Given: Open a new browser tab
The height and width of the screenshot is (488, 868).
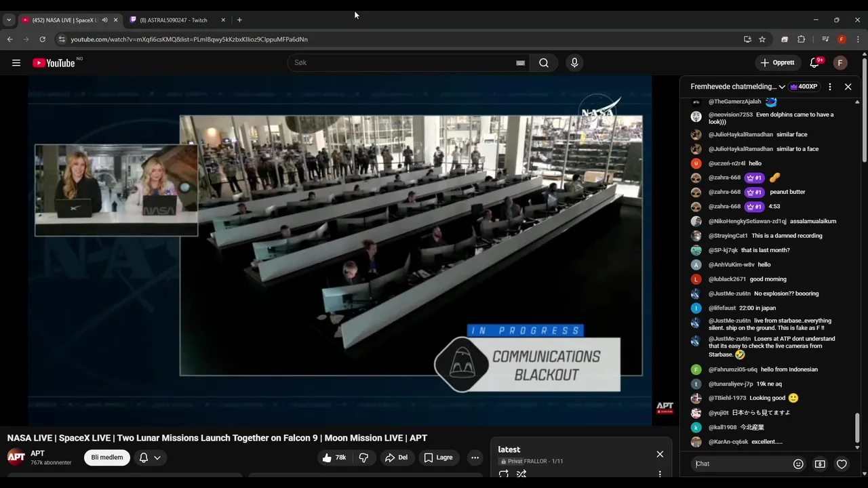Looking at the screenshot, I should coord(239,20).
